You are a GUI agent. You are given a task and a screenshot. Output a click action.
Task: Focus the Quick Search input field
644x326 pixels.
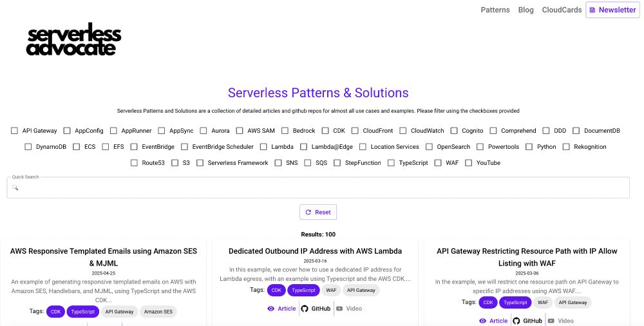tap(318, 187)
